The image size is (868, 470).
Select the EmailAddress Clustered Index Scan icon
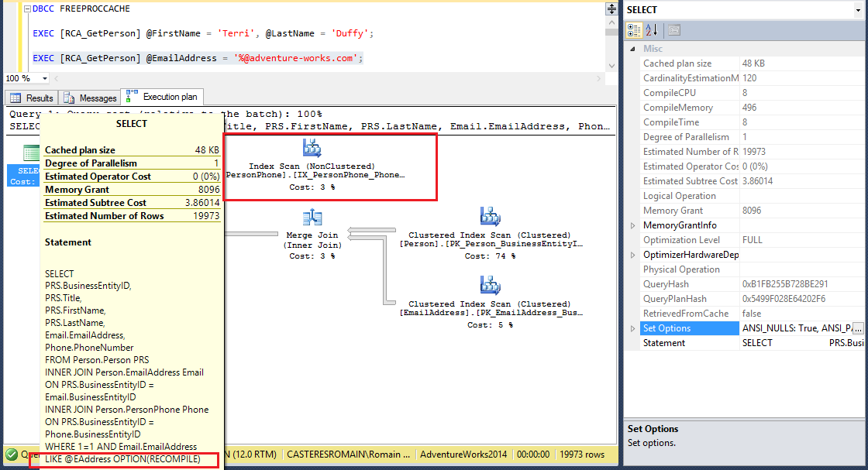click(490, 285)
